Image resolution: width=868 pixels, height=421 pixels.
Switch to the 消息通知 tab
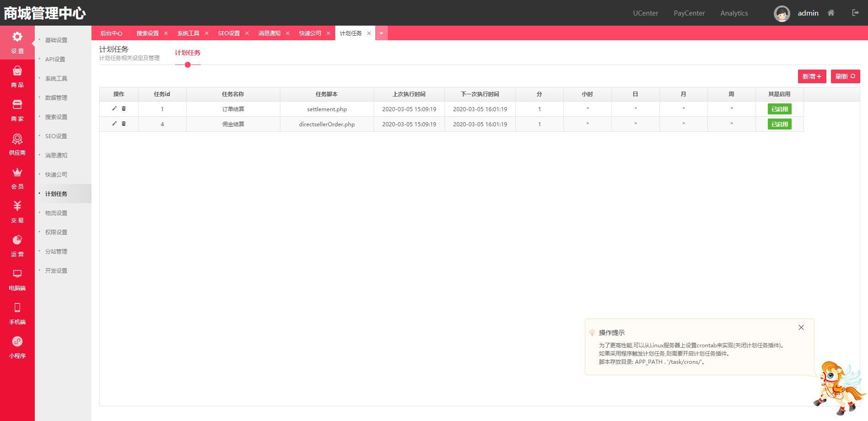pos(269,33)
